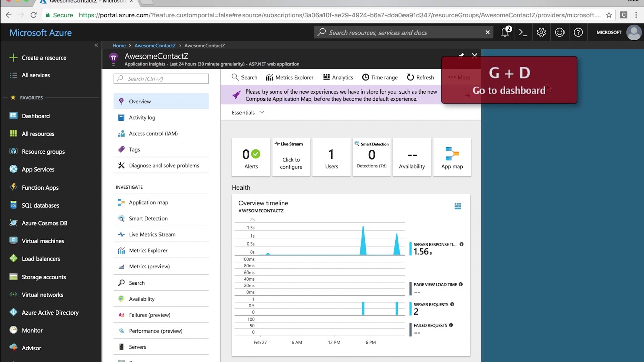Select Overview in the resource menu
This screenshot has width=644, height=362.
click(x=161, y=101)
